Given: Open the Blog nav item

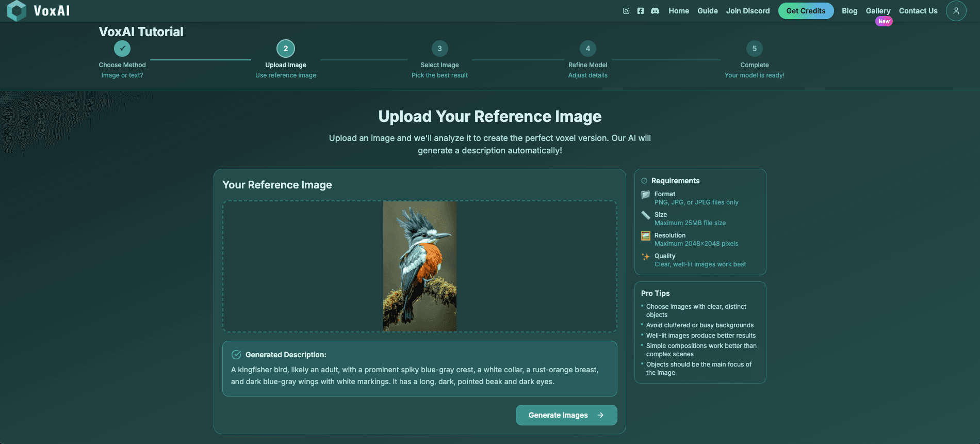Looking at the screenshot, I should point(850,11).
